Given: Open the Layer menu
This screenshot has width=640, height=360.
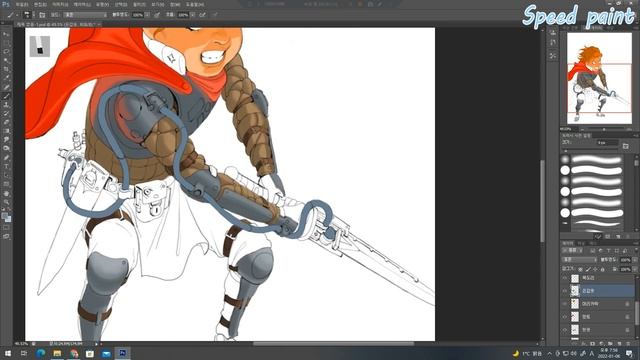Looking at the screenshot, I should pos(82,4).
